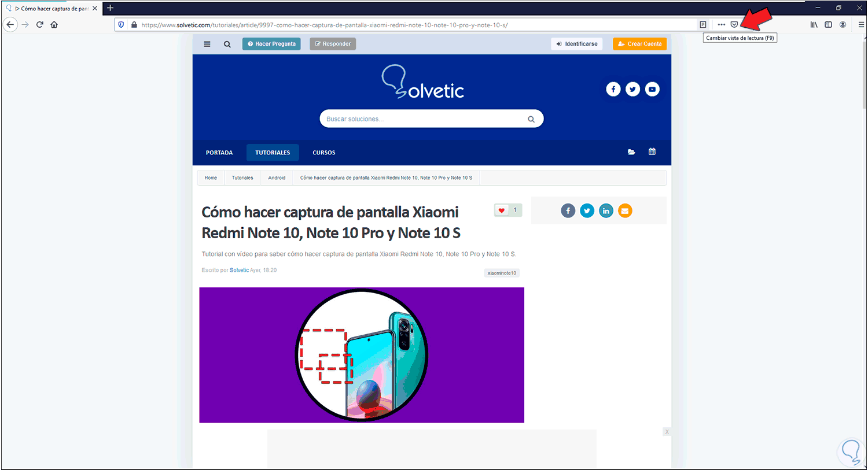Share the article on Facebook

coord(568,211)
